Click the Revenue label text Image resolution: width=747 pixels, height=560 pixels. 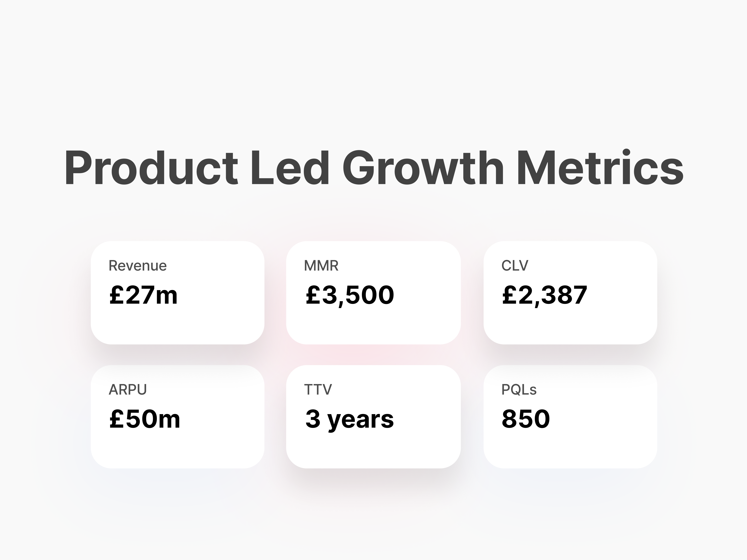pos(137,266)
